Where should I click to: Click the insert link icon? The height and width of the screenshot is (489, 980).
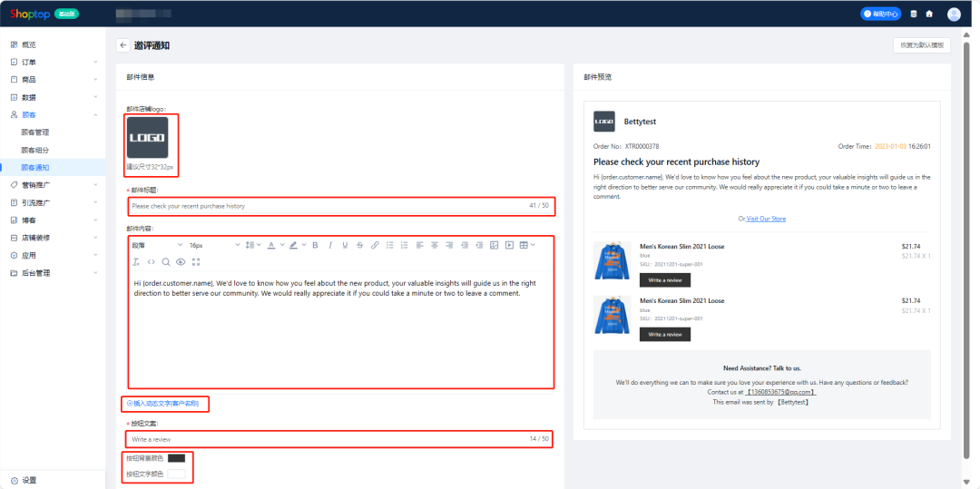pyautogui.click(x=375, y=245)
